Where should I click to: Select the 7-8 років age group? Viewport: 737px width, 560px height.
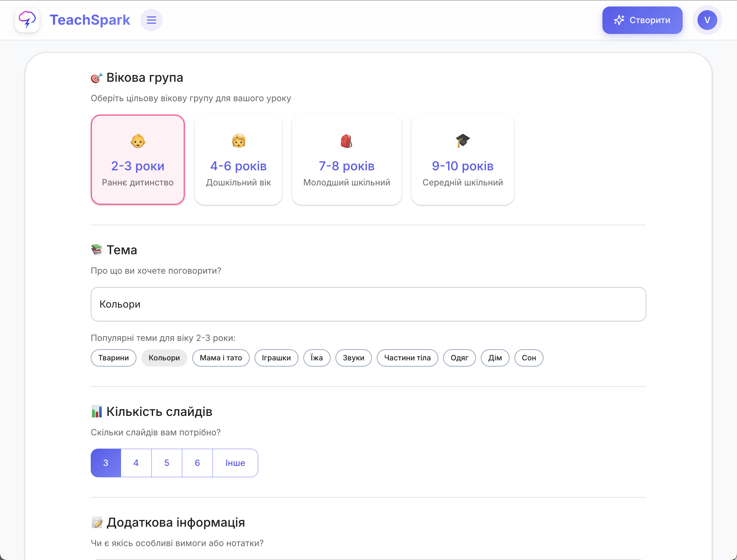coord(346,166)
